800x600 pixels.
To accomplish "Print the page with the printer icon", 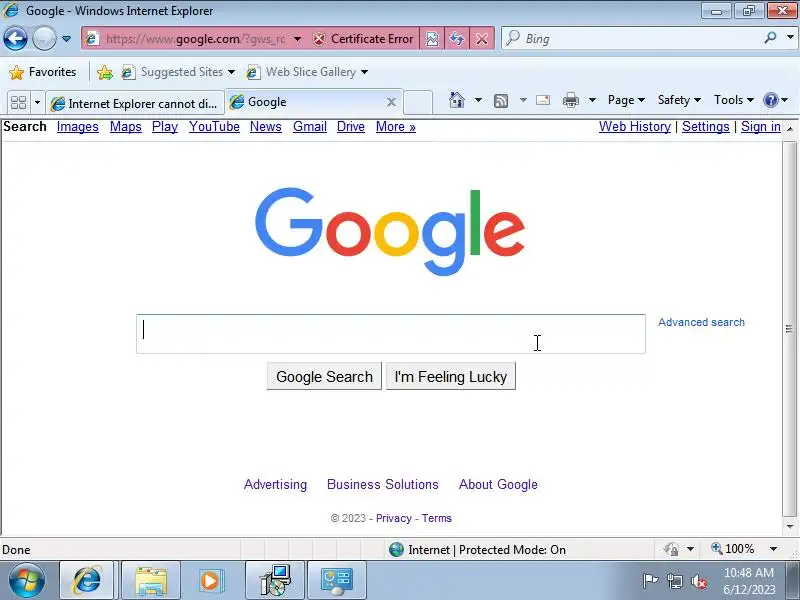I will 570,100.
